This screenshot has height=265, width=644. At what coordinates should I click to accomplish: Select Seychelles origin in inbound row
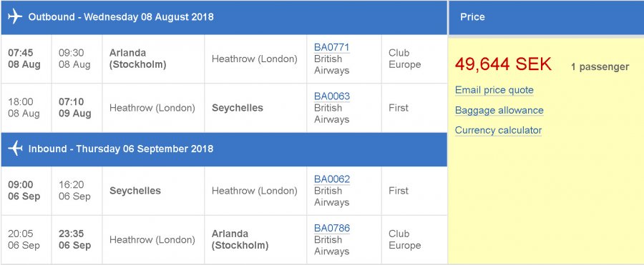point(135,191)
